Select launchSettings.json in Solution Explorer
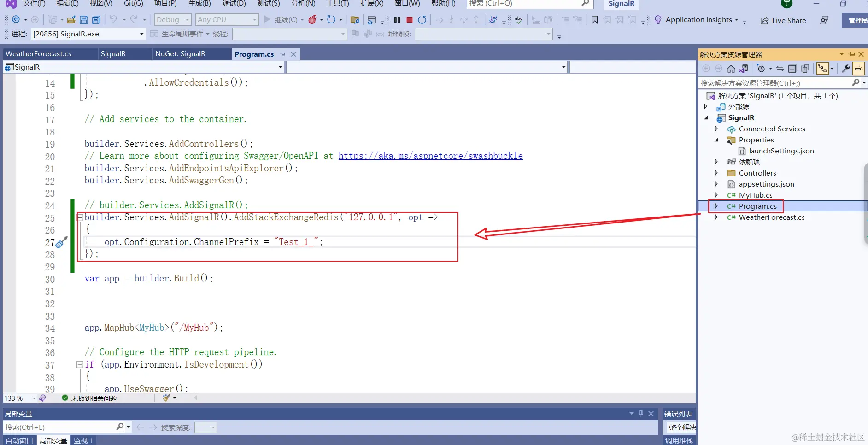 (781, 151)
